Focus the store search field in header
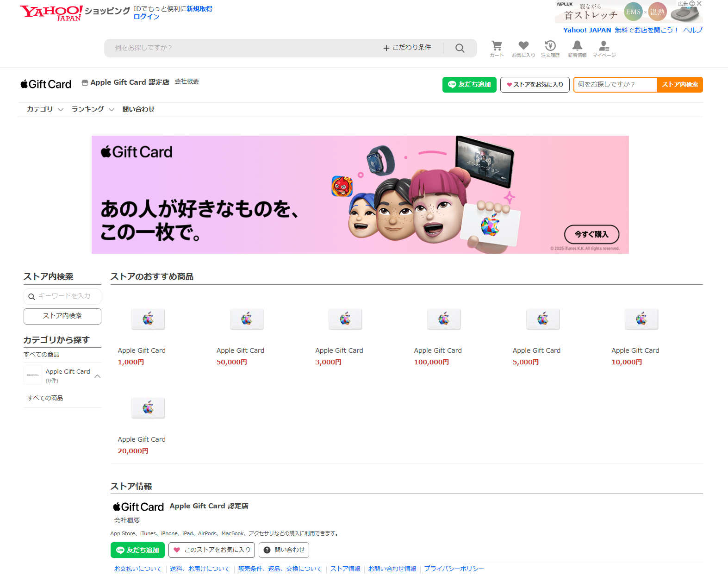The height and width of the screenshot is (588, 728). (x=615, y=85)
